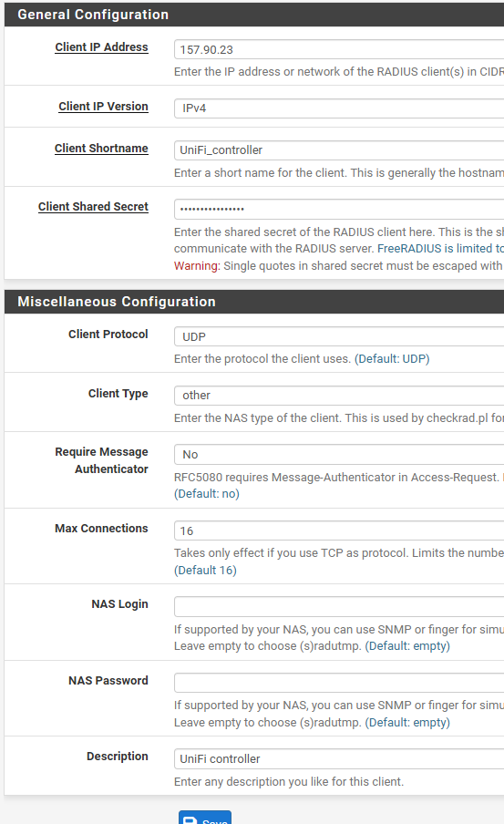Viewport: 504px width, 824px height.
Task: Click the FreeRADIUS is limited link text
Action: (440, 249)
